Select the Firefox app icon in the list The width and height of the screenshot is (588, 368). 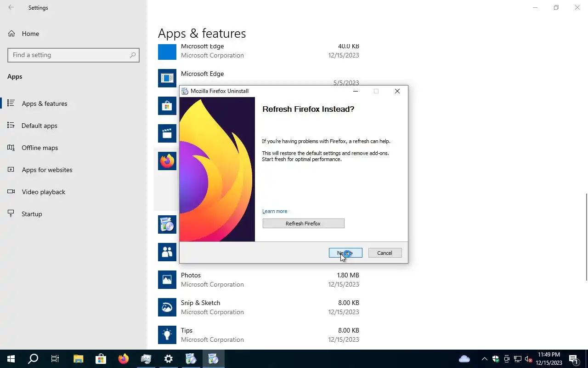click(167, 161)
